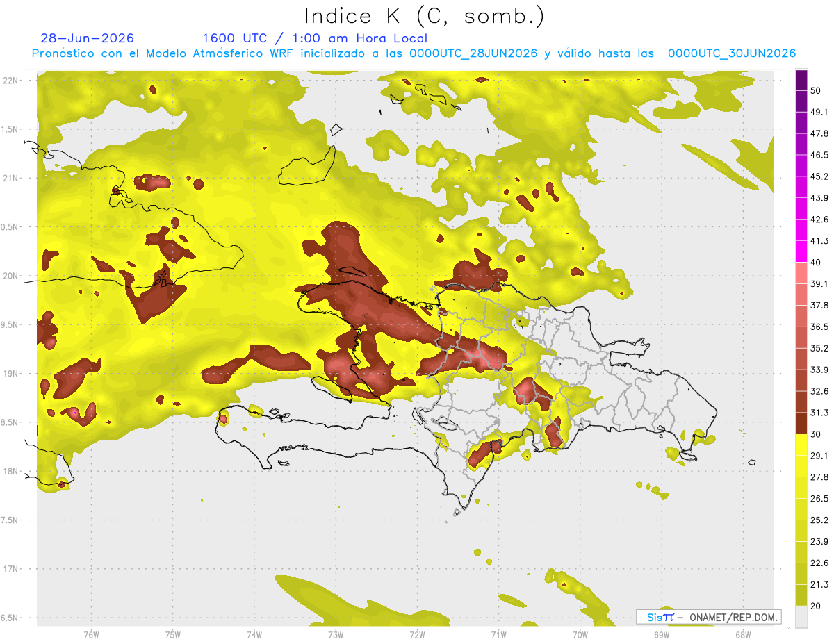Click the '20N' latitude axis label
This screenshot has height=644, width=834.
point(11,276)
